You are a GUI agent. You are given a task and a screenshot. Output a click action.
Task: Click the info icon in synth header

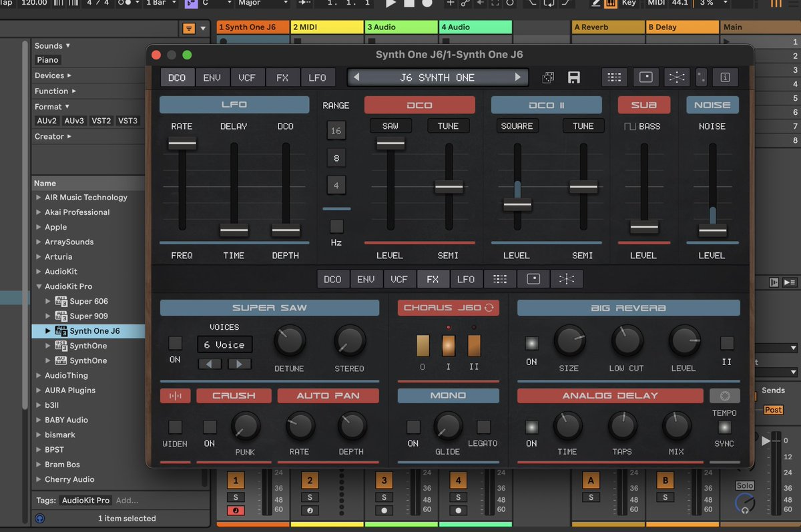click(725, 77)
